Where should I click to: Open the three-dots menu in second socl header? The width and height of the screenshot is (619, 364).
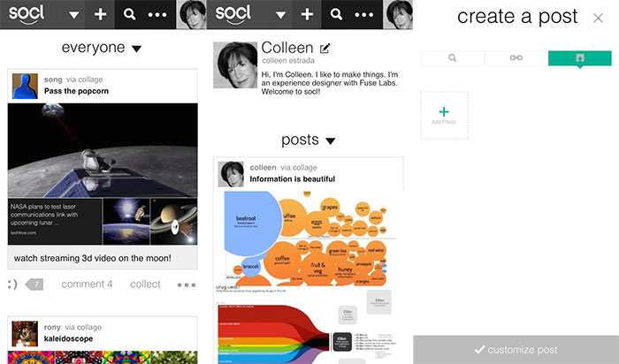364,15
